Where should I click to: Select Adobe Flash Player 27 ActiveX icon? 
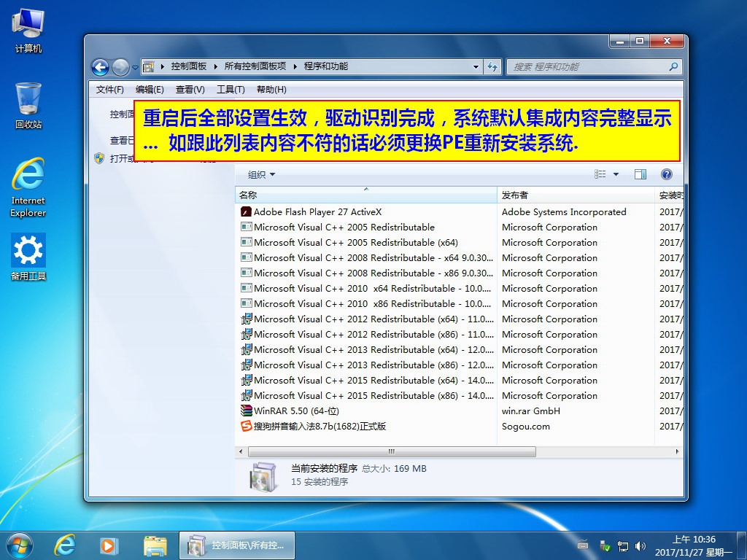(x=246, y=212)
